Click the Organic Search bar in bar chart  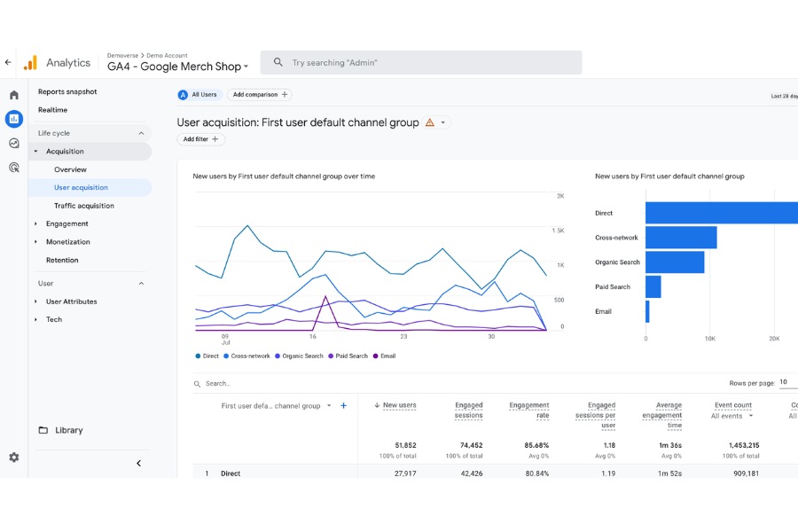(x=675, y=262)
